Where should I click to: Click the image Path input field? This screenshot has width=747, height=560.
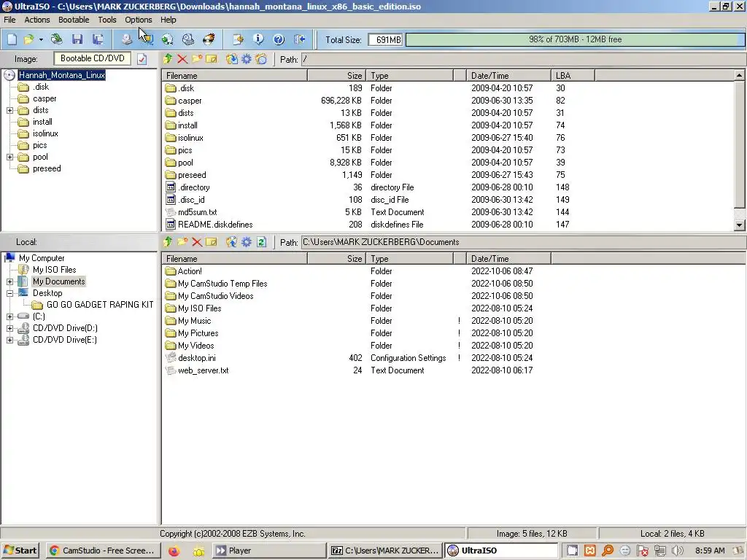(523, 59)
